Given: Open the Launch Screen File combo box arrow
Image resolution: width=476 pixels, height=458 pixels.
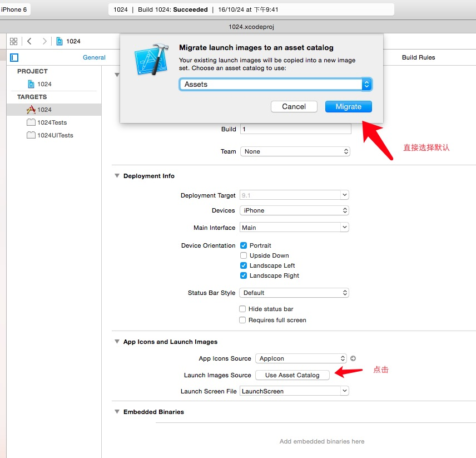Looking at the screenshot, I should [345, 391].
